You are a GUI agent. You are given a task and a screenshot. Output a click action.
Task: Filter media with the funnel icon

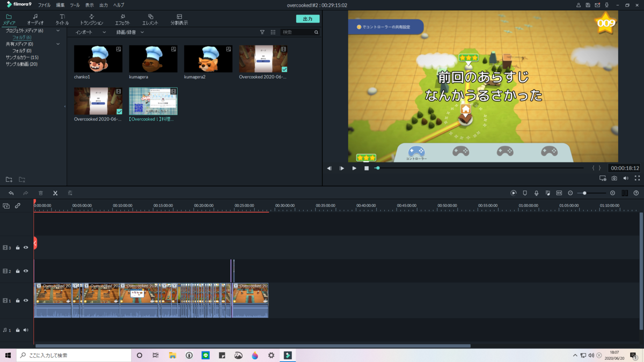262,32
